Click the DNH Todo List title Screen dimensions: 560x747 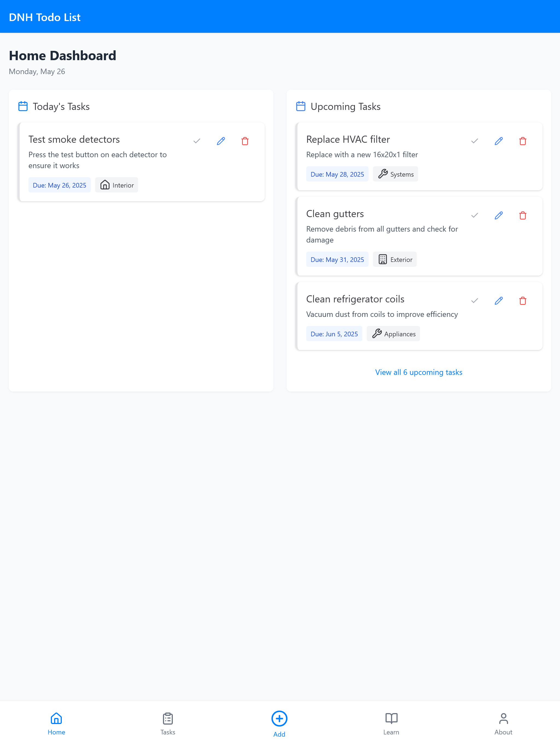[x=45, y=17]
